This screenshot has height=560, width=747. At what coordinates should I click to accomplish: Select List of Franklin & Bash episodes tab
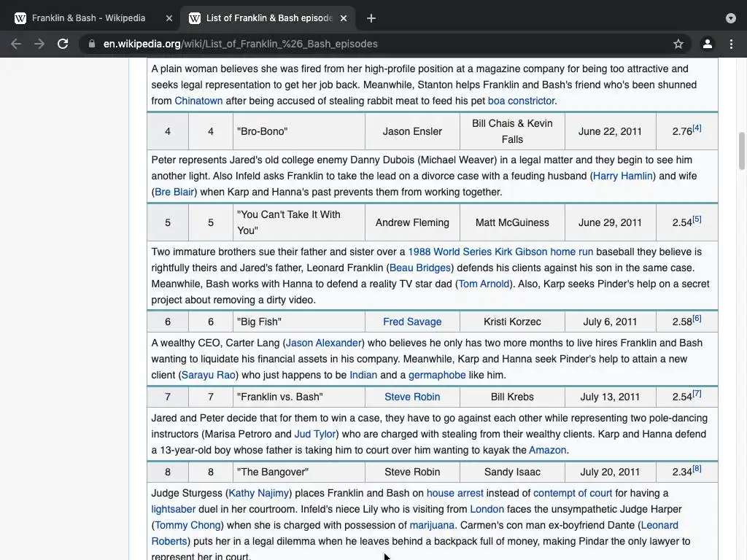click(269, 18)
